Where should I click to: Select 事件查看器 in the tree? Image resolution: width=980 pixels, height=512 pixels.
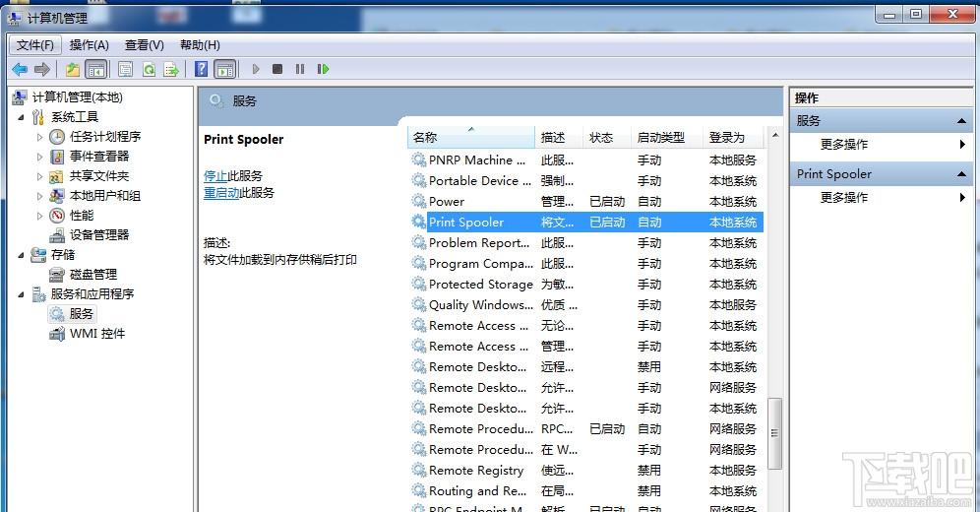99,157
